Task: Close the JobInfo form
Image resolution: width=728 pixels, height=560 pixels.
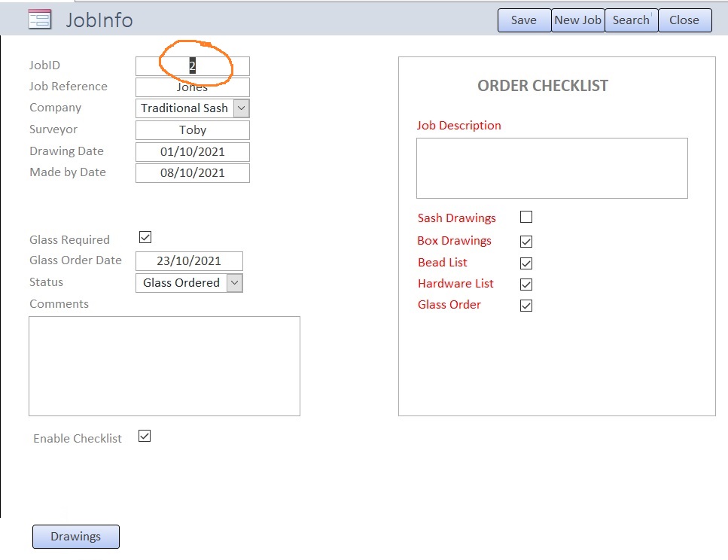Action: 685,20
